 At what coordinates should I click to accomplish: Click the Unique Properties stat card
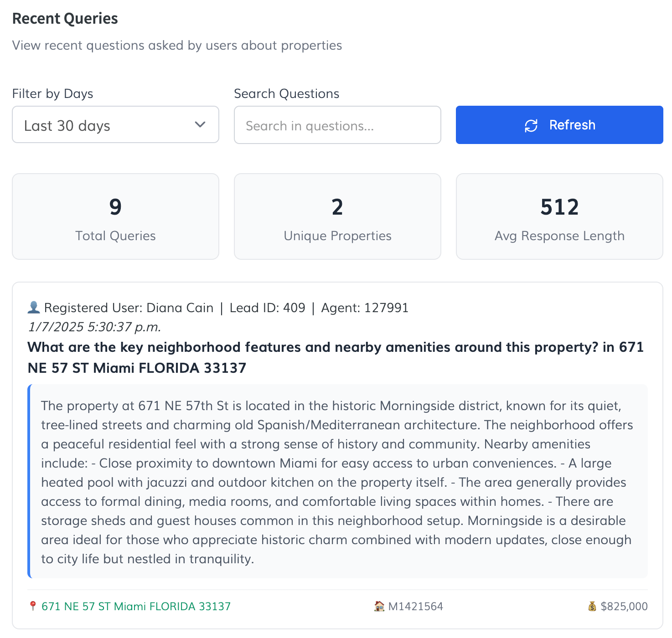337,216
